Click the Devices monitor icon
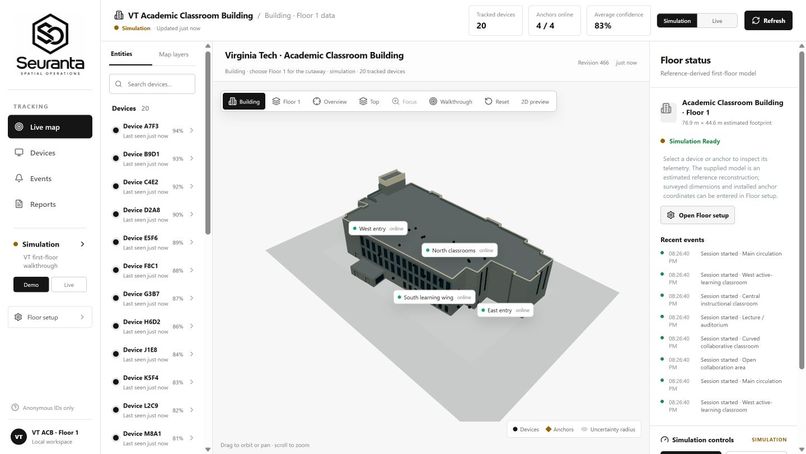This screenshot has height=454, width=806. [x=19, y=152]
